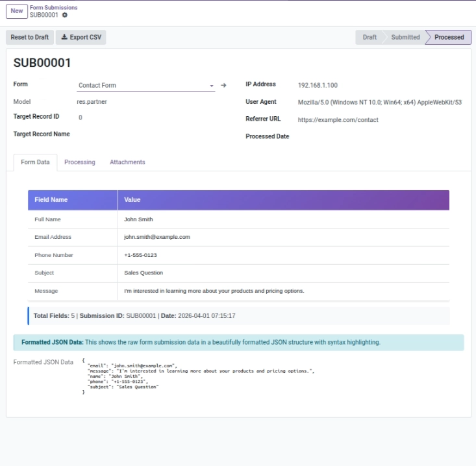Screen dimensions: 476x466
Task: Switch to the Form Data tab
Action: pos(35,162)
